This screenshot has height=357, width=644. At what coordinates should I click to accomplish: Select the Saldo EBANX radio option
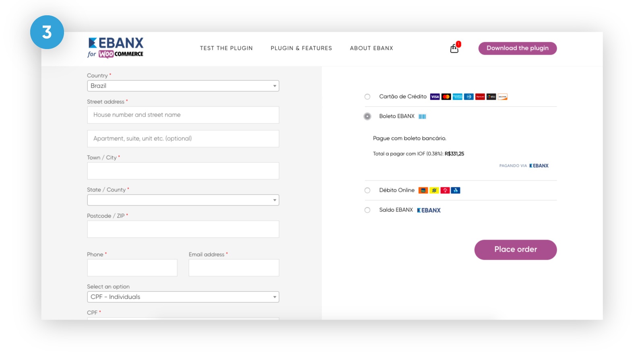click(367, 210)
